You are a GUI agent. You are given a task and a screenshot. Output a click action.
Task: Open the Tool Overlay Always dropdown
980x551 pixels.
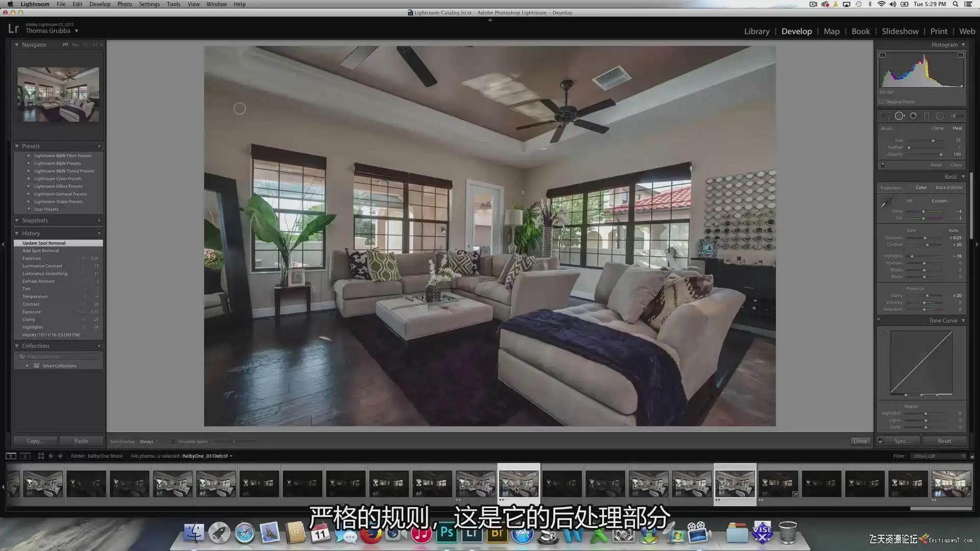[x=149, y=442]
